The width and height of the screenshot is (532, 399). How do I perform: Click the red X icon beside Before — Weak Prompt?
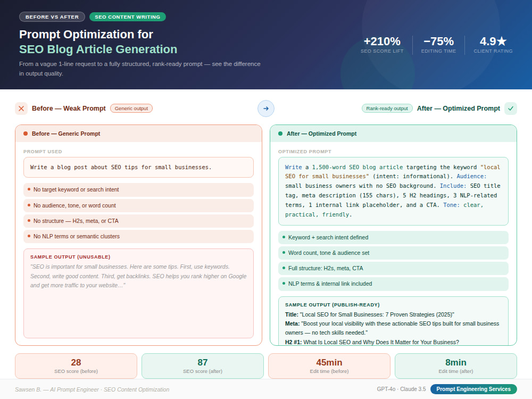coord(21,109)
